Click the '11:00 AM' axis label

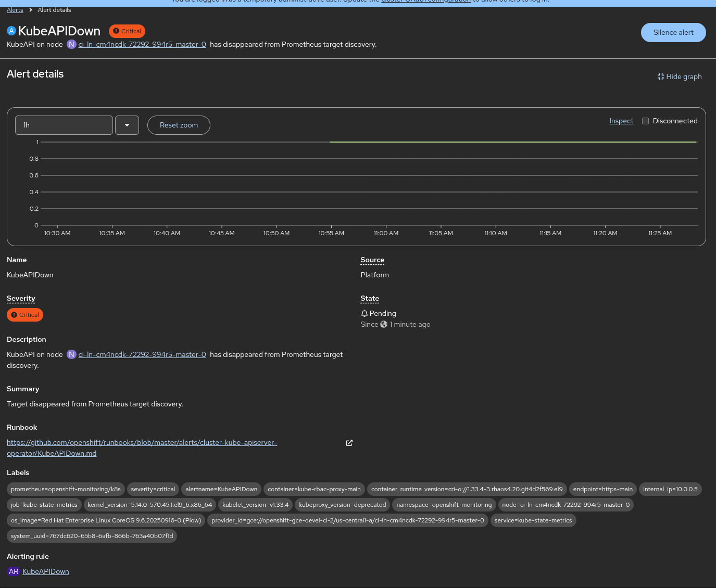[x=386, y=233]
